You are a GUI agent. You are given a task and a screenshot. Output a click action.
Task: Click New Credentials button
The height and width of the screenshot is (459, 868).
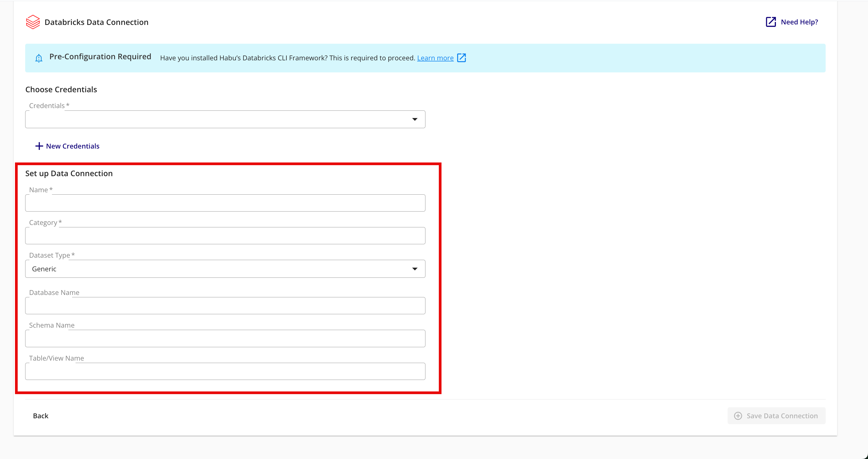(72, 146)
